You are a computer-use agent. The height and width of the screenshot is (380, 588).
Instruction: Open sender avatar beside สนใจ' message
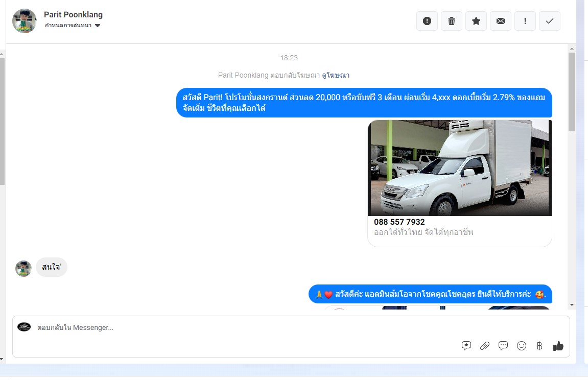click(x=23, y=269)
